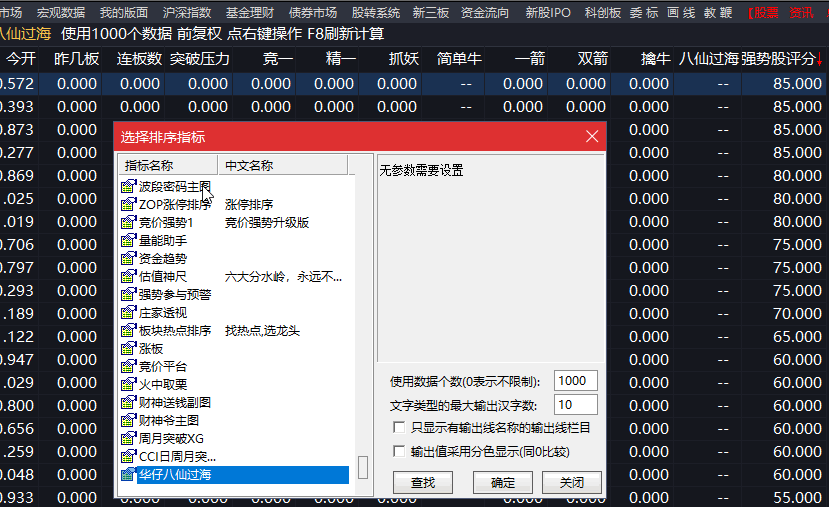This screenshot has height=507, width=829.
Task: Click the 关闭 button
Action: click(x=572, y=482)
